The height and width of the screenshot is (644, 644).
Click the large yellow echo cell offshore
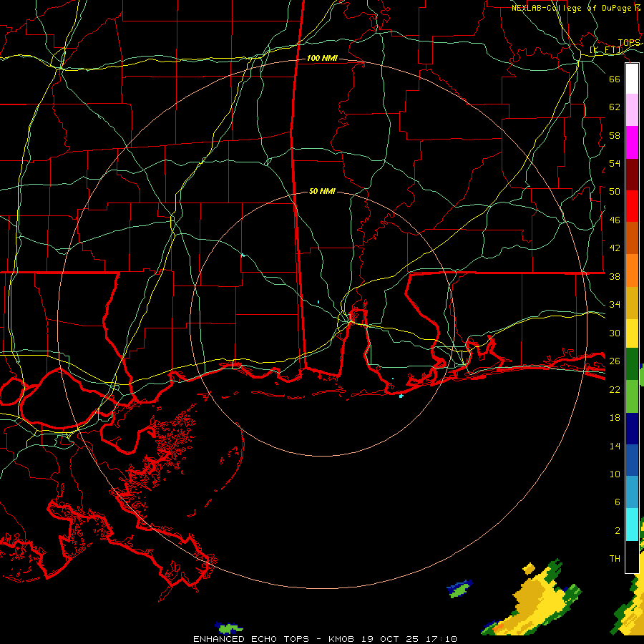pos(534,600)
